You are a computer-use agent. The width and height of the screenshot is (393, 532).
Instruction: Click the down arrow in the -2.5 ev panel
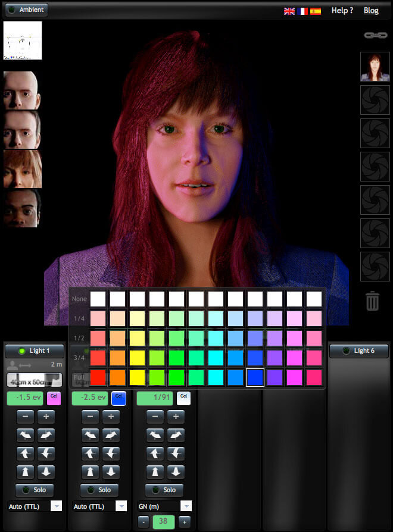tap(111, 472)
